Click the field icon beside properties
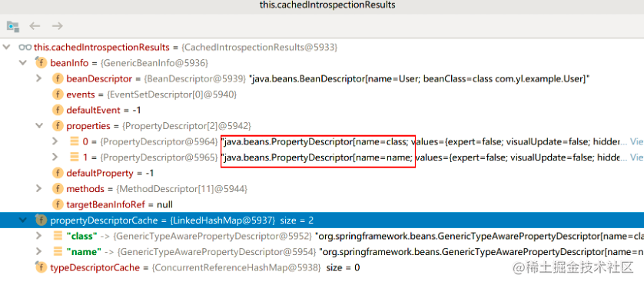This screenshot has width=644, height=285. point(58,126)
